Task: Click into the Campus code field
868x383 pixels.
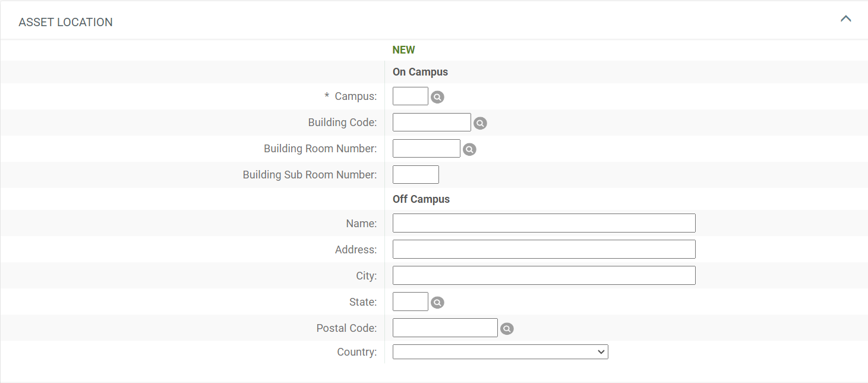Action: [x=411, y=96]
